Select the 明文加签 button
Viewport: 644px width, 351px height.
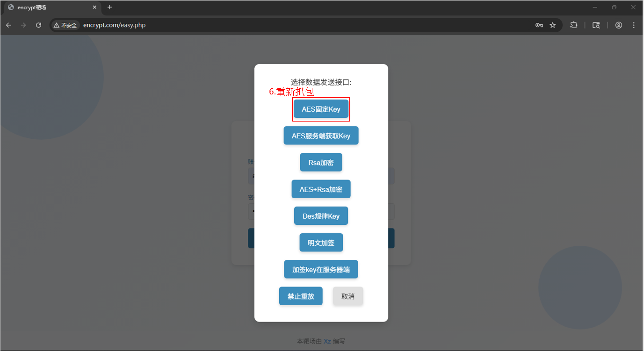click(321, 243)
